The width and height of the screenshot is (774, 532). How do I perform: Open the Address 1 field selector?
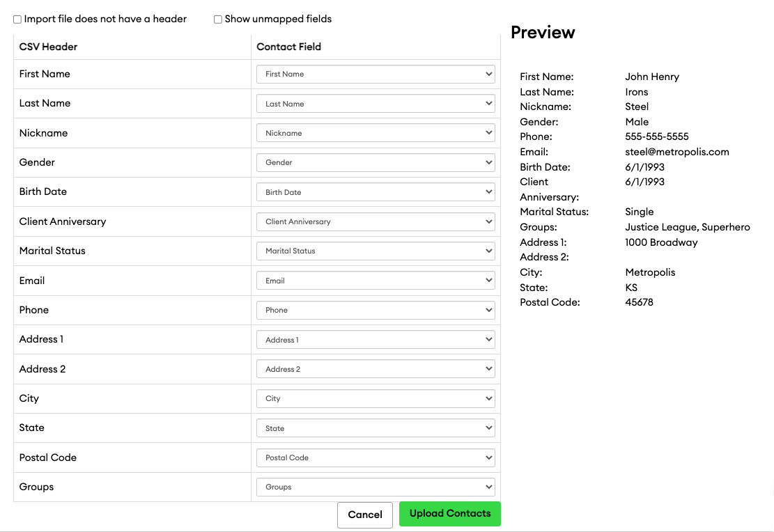[x=376, y=339]
